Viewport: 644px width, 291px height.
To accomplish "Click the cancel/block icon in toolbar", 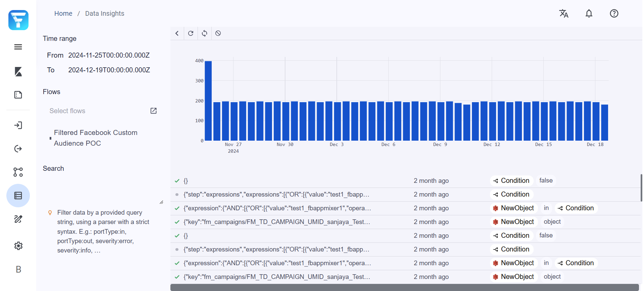I will (218, 33).
